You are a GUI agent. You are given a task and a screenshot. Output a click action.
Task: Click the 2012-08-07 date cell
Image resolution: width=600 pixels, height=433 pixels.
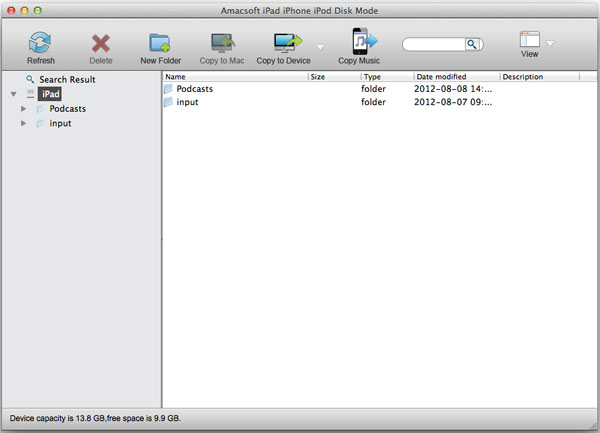(453, 102)
